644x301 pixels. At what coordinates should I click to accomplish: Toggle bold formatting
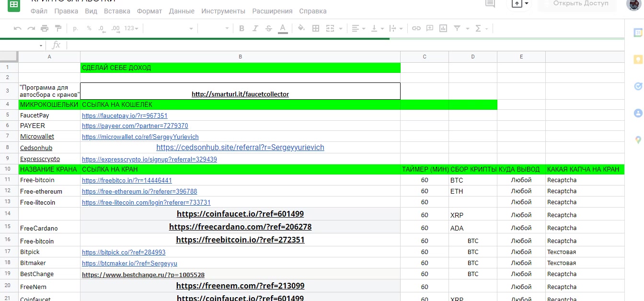point(242,29)
